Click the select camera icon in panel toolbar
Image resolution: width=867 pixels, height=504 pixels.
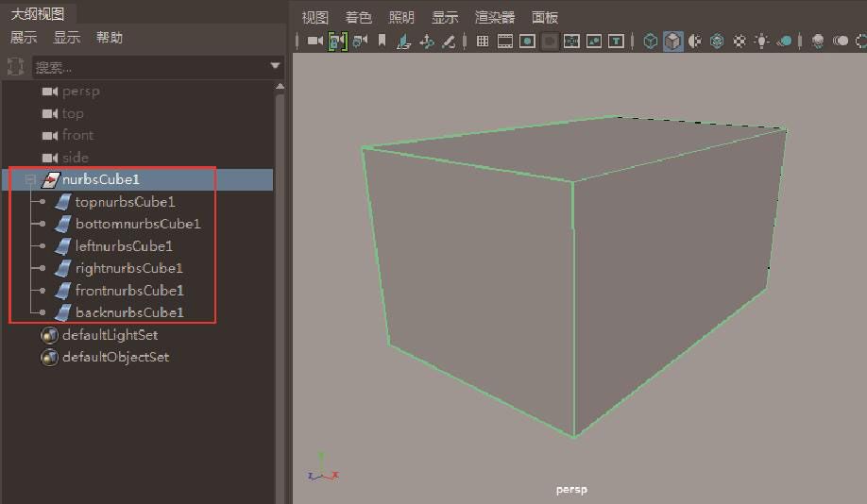[x=314, y=42]
